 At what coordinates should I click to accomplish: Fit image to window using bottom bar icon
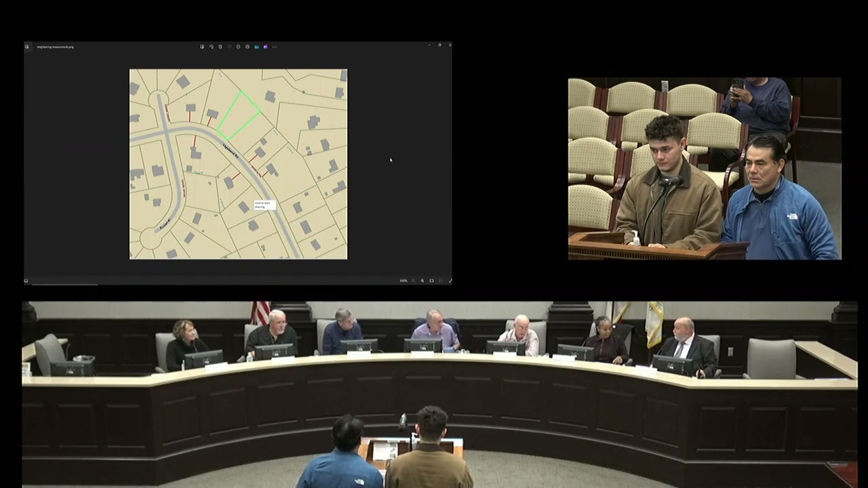(431, 281)
